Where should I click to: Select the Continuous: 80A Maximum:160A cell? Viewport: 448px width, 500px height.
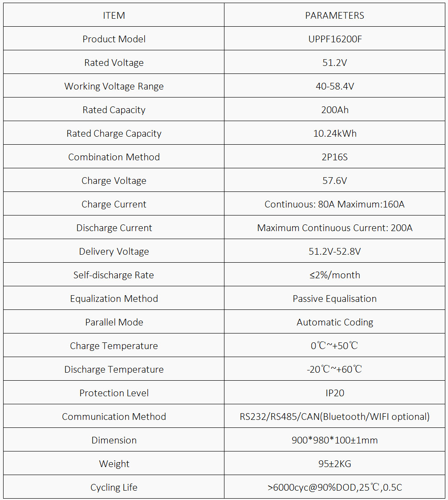tap(334, 204)
